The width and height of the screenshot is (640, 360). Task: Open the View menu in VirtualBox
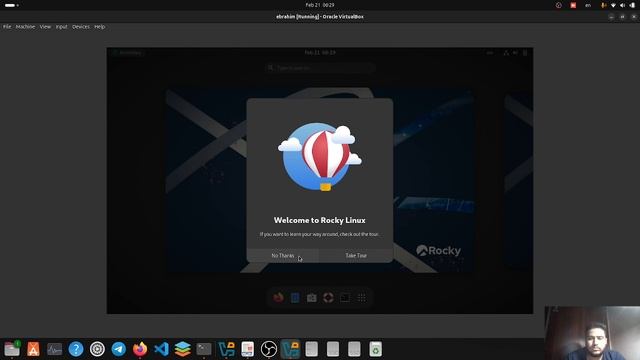coord(45,27)
